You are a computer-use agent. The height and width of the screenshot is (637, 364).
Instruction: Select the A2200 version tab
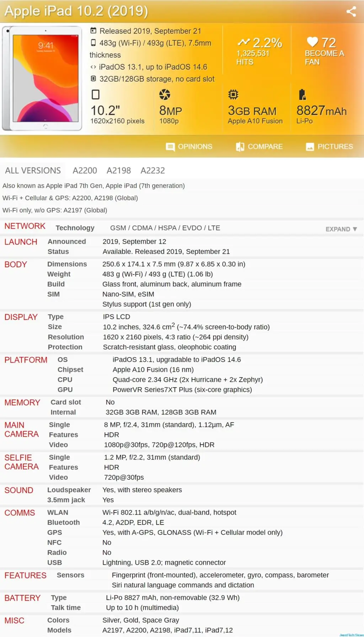pos(85,170)
